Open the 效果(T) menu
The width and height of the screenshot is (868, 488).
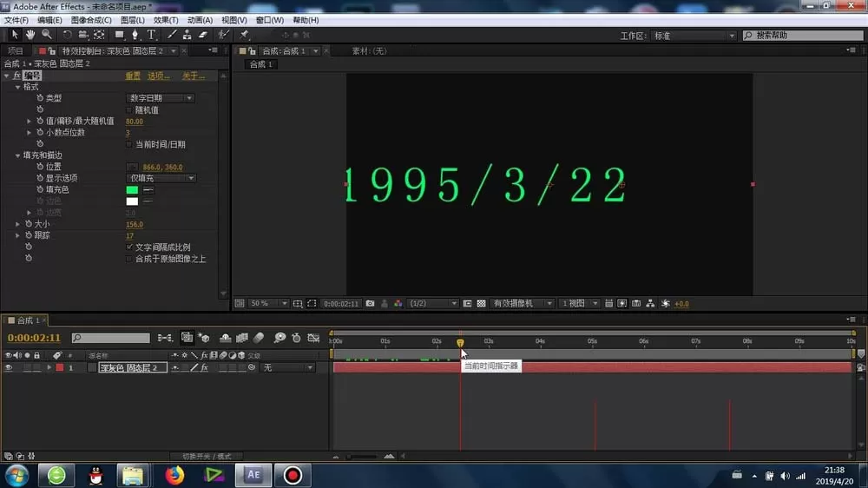tap(166, 20)
